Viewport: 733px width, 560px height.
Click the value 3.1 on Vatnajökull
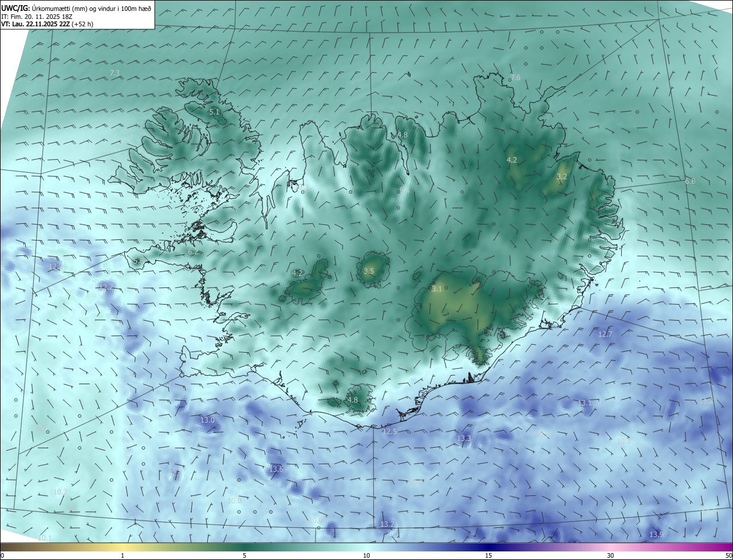click(437, 289)
